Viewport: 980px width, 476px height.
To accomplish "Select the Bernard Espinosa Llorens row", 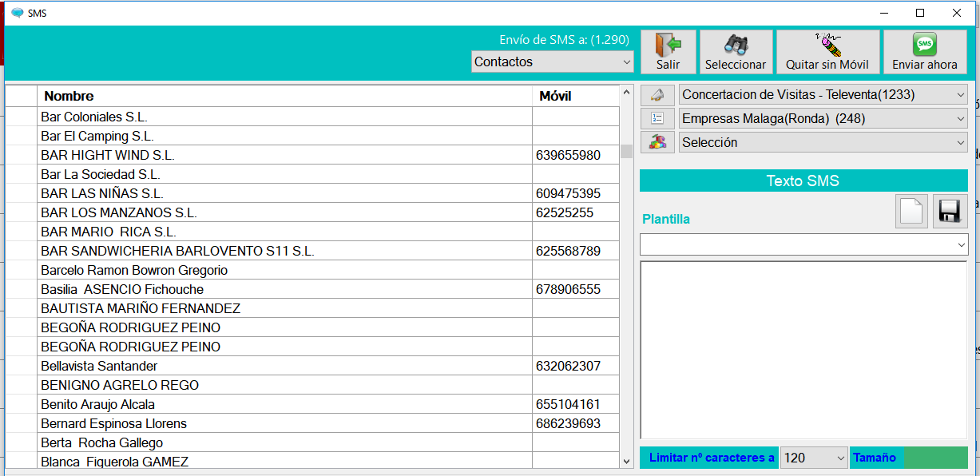I will pos(312,423).
